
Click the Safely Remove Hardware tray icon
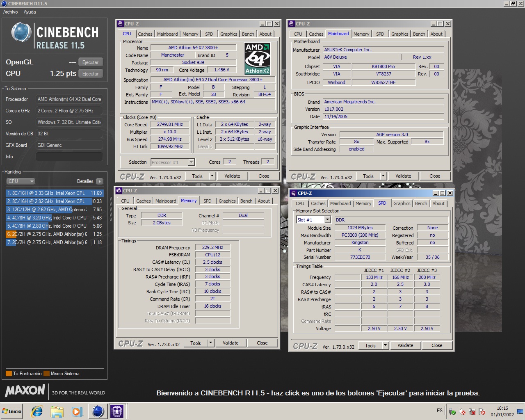(452, 411)
